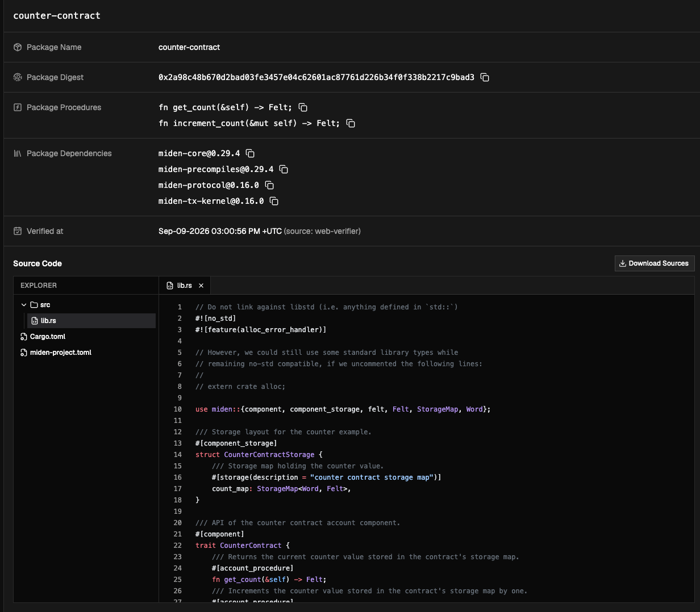Image resolution: width=700 pixels, height=612 pixels.
Task: Click miden-precompiles@0.29.4 dependency text
Action: point(216,169)
